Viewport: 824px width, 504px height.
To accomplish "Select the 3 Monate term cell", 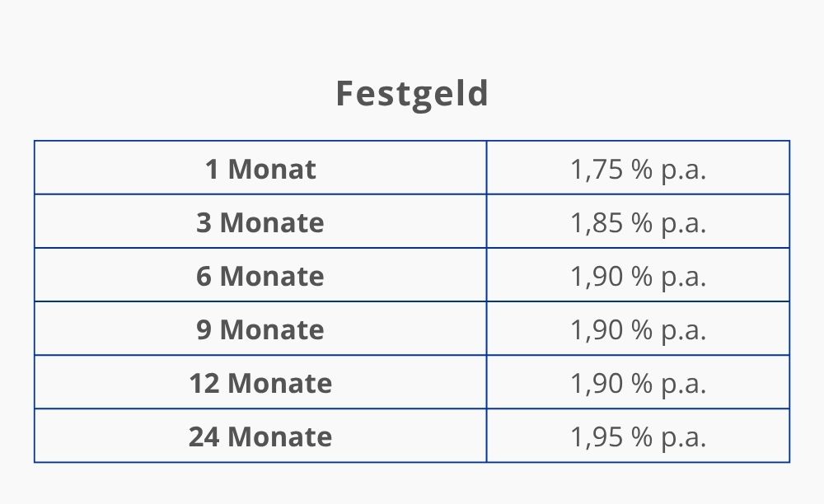I will (x=260, y=222).
